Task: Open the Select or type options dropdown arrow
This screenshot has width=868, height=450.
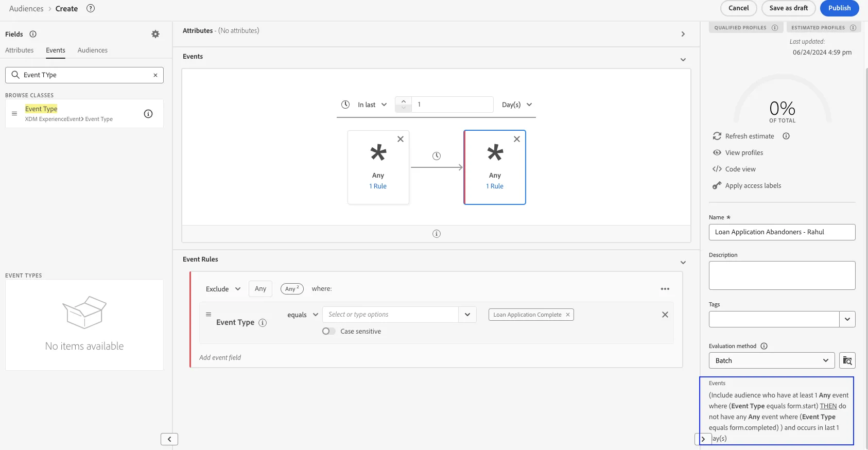Action: pyautogui.click(x=467, y=315)
